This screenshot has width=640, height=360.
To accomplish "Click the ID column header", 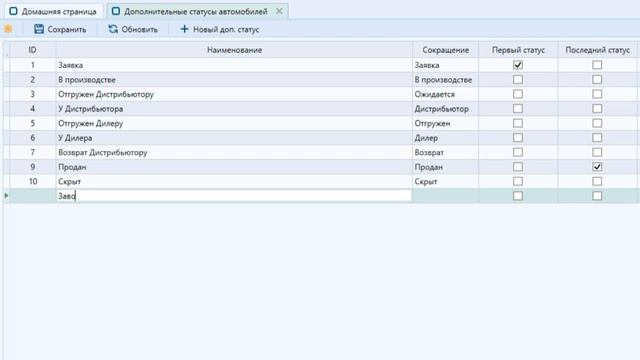I will [x=33, y=50].
